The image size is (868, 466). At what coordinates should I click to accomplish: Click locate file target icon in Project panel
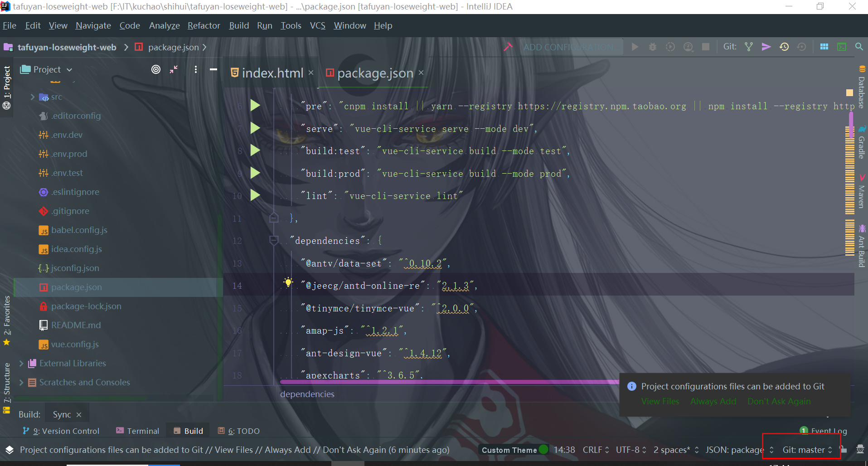[156, 69]
